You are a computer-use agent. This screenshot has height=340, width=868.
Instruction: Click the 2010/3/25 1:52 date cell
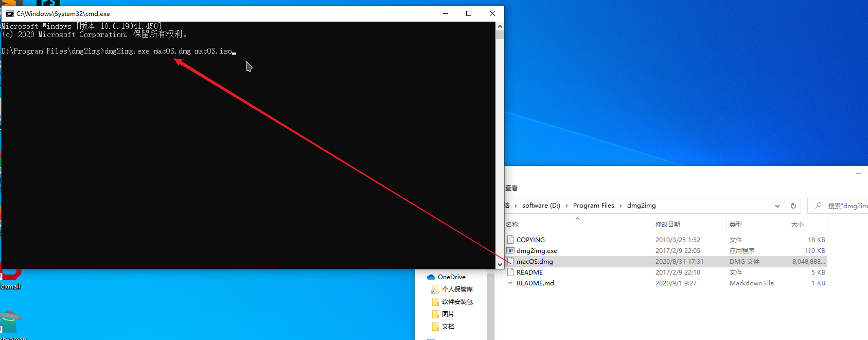click(678, 240)
